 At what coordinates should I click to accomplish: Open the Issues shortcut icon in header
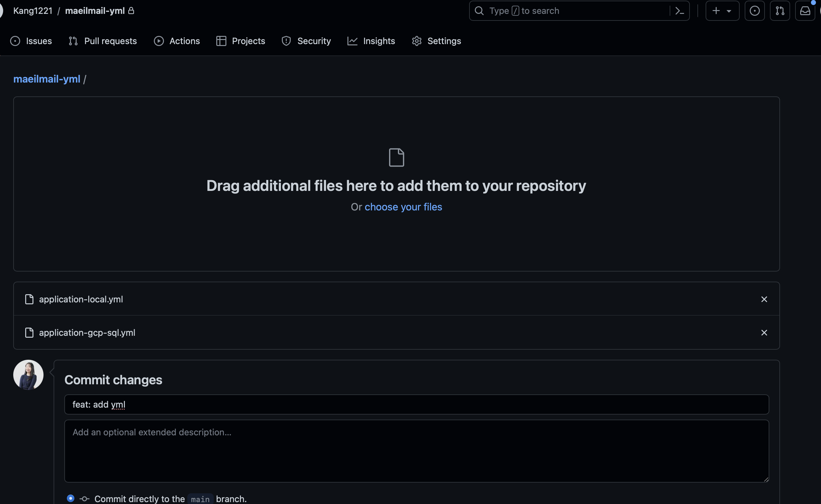(754, 11)
